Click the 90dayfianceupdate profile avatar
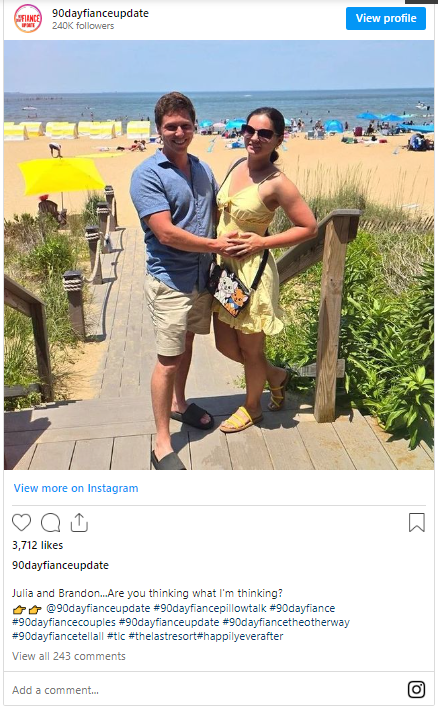 pos(28,19)
